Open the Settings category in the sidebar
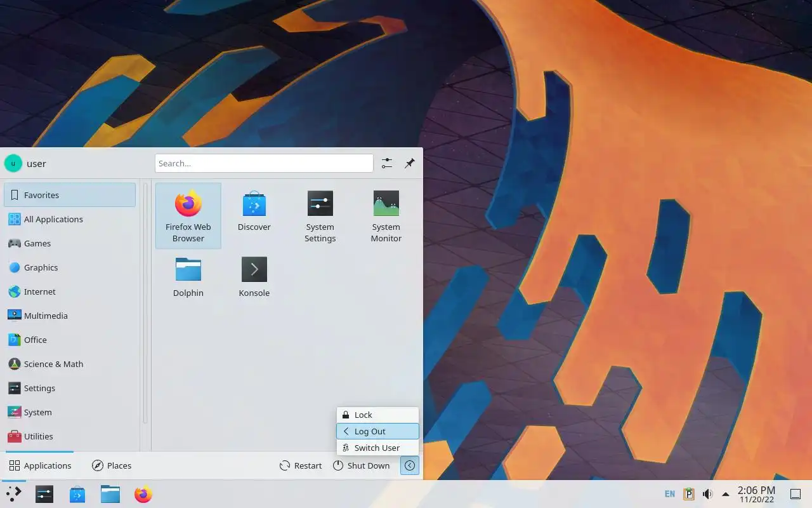812x508 pixels. click(70, 388)
